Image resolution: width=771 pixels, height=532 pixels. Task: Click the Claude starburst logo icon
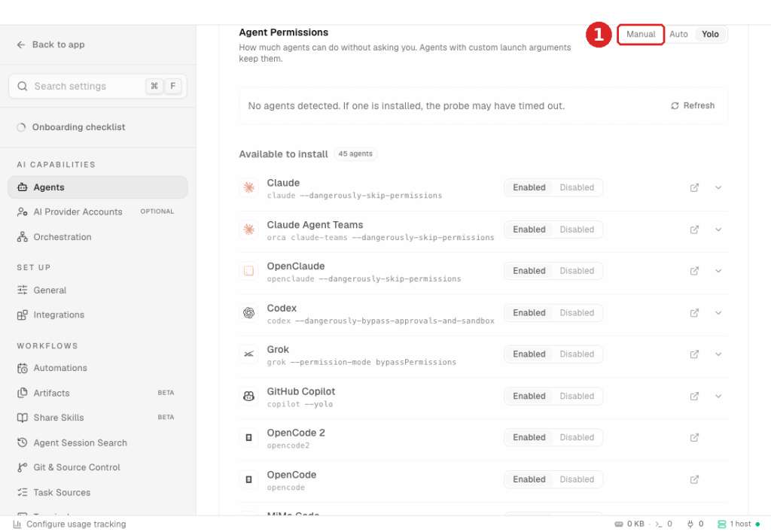[x=248, y=187]
